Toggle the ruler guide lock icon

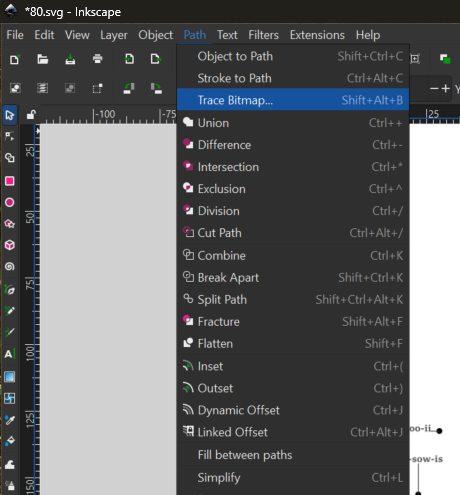point(31,115)
